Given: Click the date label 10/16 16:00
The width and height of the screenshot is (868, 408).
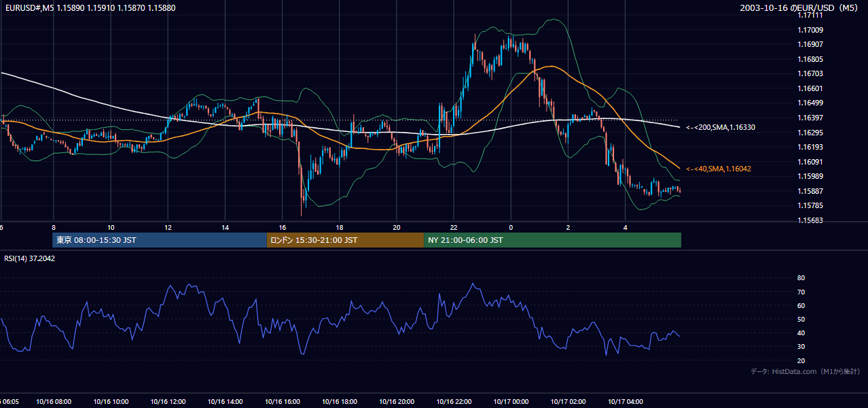Looking at the screenshot, I should pyautogui.click(x=282, y=402).
